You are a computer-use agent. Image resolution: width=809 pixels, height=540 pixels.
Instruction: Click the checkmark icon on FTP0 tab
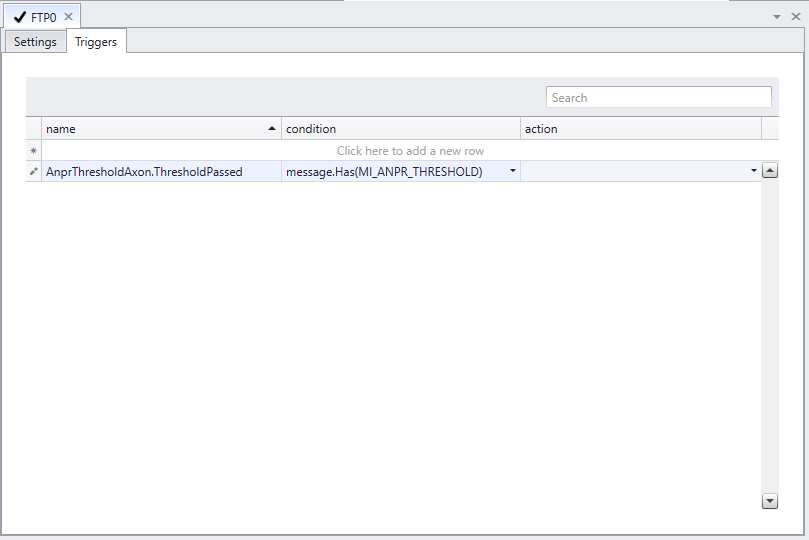[x=20, y=17]
